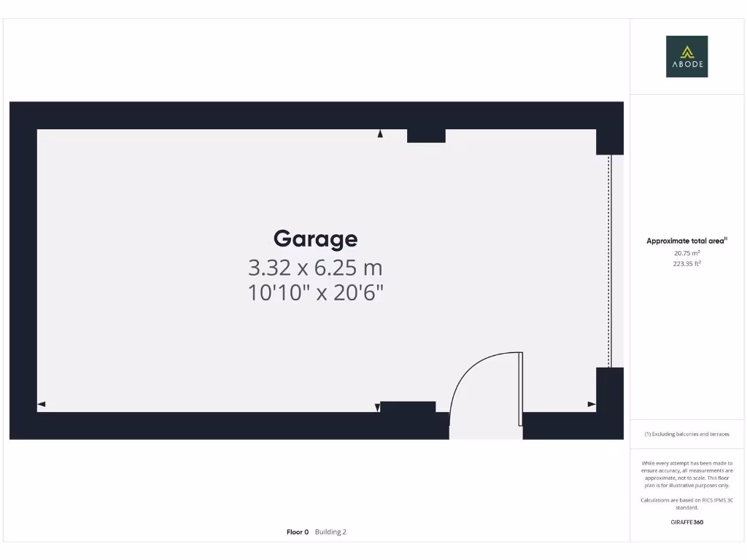Select the 223.35 ft² area value
Image resolution: width=747 pixels, height=560 pixels.
pos(686,264)
